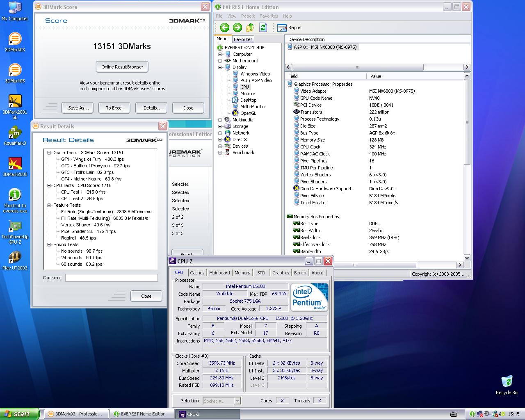
Task: Open EVEREST Favorites menu
Action: pyautogui.click(x=269, y=16)
